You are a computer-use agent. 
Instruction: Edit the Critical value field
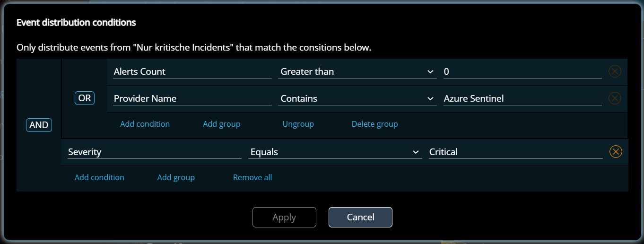pos(515,152)
